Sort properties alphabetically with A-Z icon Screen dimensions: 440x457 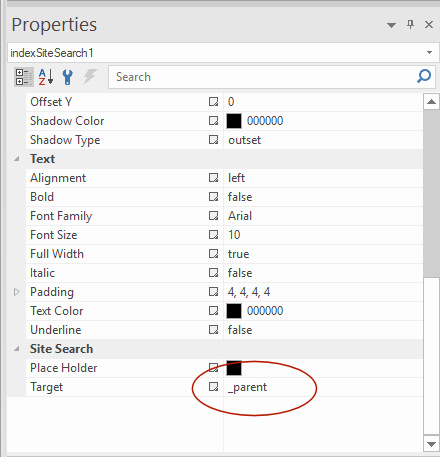point(46,77)
